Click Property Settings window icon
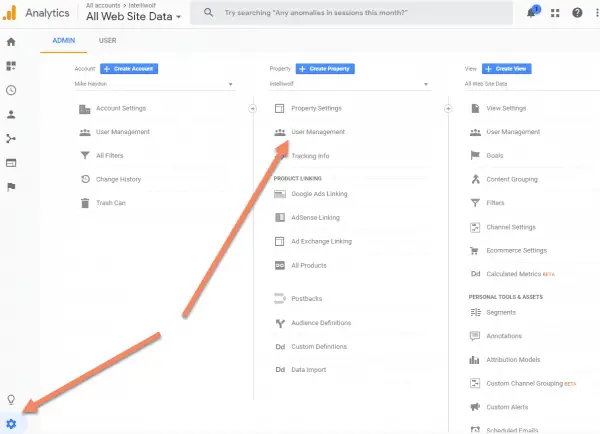Viewport: 600px width, 434px height. click(280, 108)
